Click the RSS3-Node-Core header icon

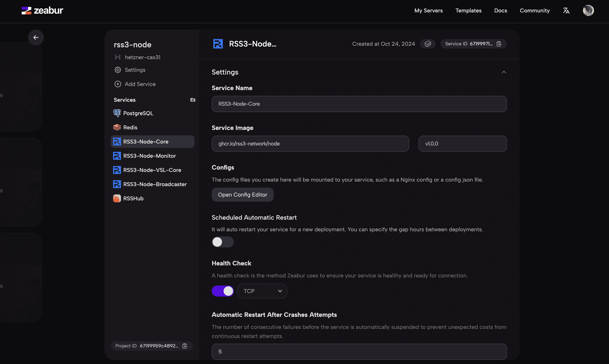coord(218,44)
